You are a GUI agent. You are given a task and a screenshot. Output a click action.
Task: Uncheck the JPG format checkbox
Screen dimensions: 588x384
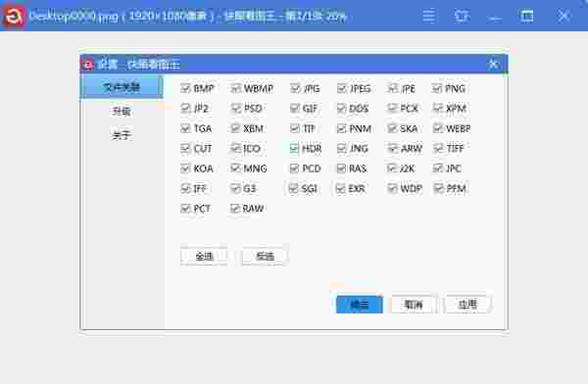tap(295, 88)
